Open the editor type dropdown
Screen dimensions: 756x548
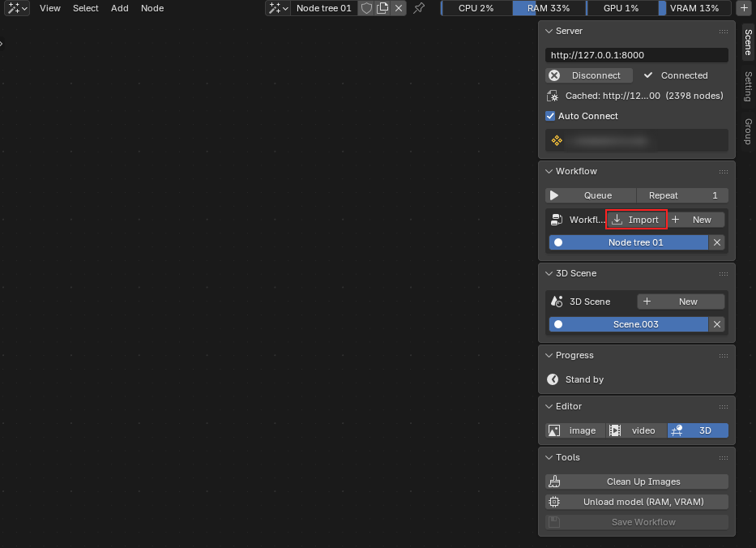coord(17,8)
